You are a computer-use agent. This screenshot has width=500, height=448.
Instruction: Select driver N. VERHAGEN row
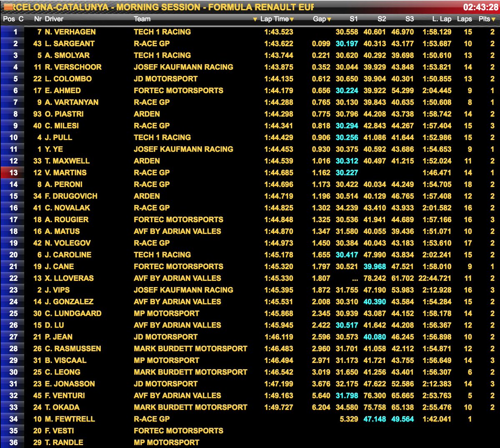tap(250, 32)
